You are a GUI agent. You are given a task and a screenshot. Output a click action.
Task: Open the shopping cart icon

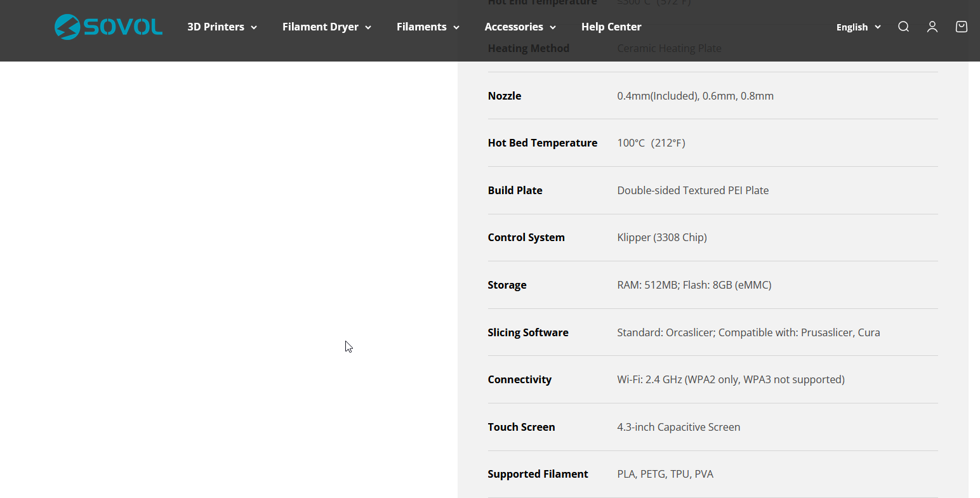click(x=962, y=27)
